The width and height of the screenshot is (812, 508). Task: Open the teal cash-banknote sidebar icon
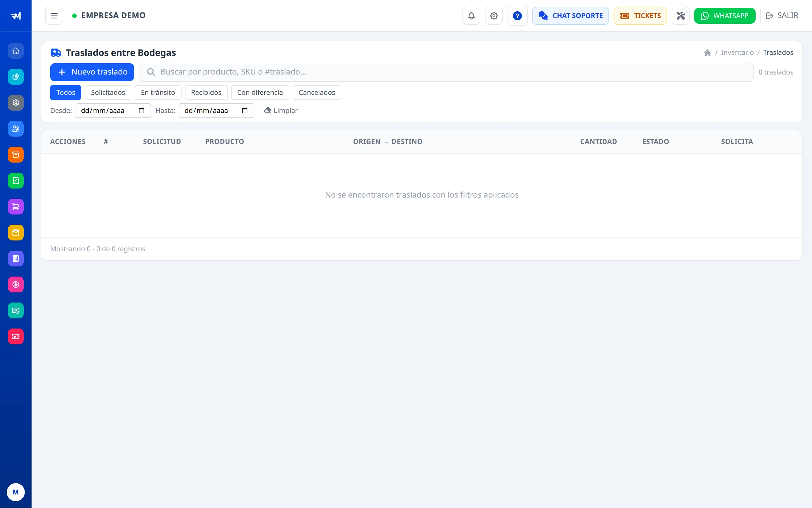pyautogui.click(x=16, y=310)
